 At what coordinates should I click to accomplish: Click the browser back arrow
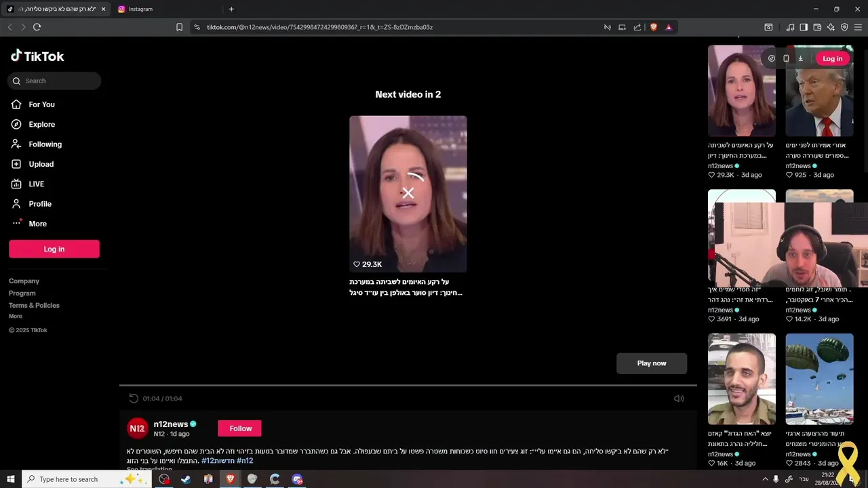coord(9,27)
